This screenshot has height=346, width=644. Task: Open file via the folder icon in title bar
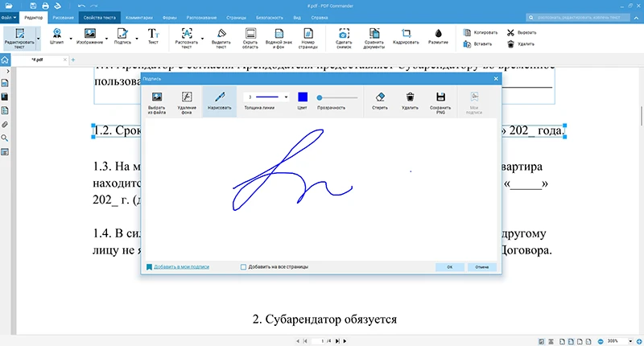tap(9, 6)
